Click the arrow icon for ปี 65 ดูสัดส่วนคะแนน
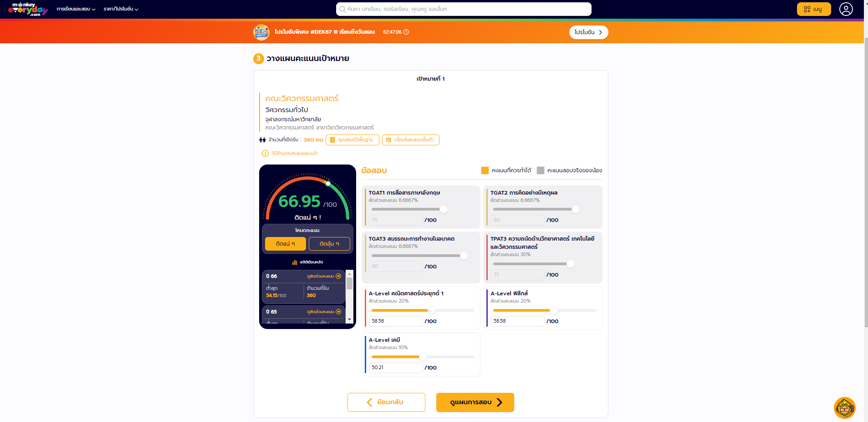The height and width of the screenshot is (422, 868). point(338,312)
